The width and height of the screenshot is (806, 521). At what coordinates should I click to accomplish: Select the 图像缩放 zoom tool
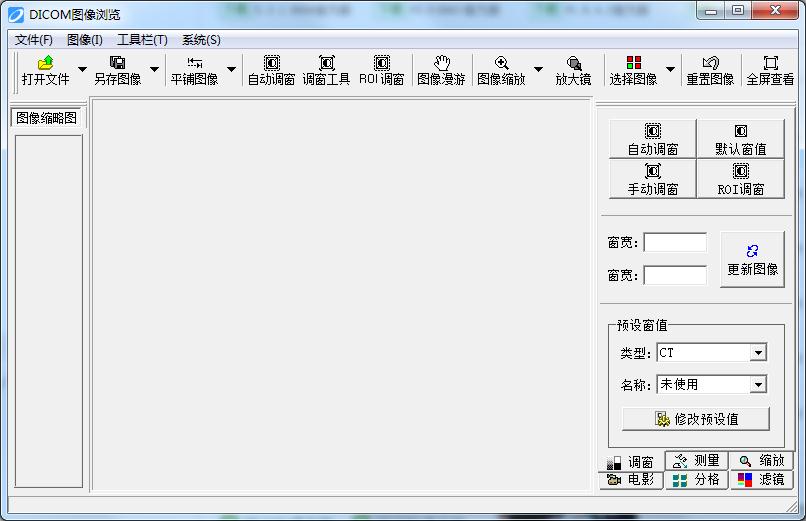tap(501, 70)
